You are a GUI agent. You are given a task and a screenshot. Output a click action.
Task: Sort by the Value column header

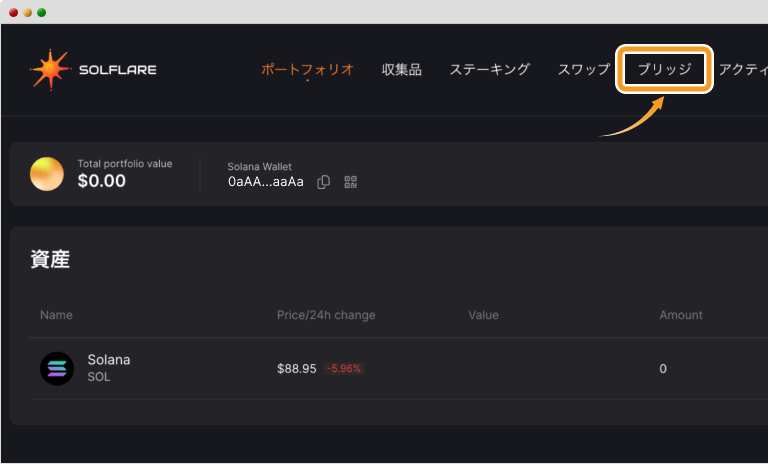coord(483,315)
